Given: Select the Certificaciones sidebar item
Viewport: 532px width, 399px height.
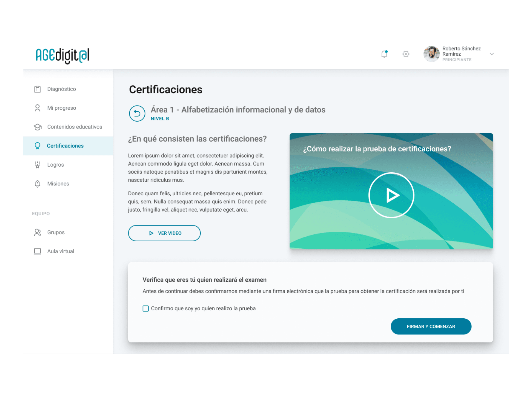Looking at the screenshot, I should point(65,146).
